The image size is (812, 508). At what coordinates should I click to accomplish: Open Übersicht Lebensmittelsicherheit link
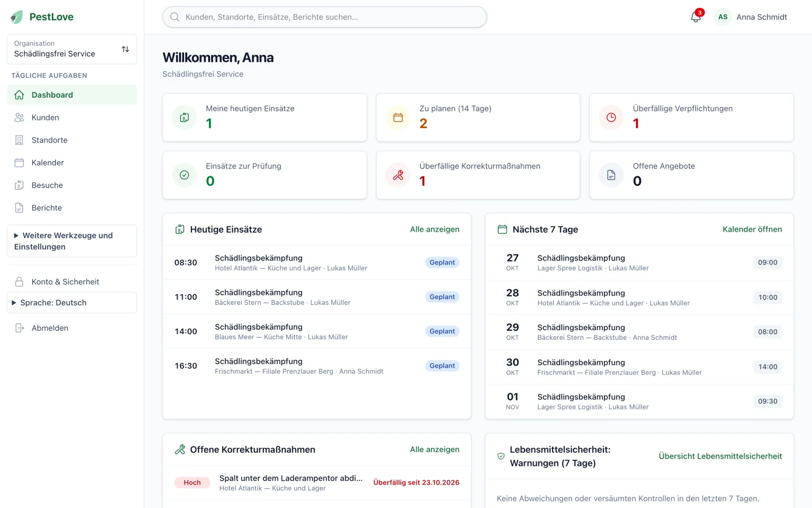click(720, 456)
